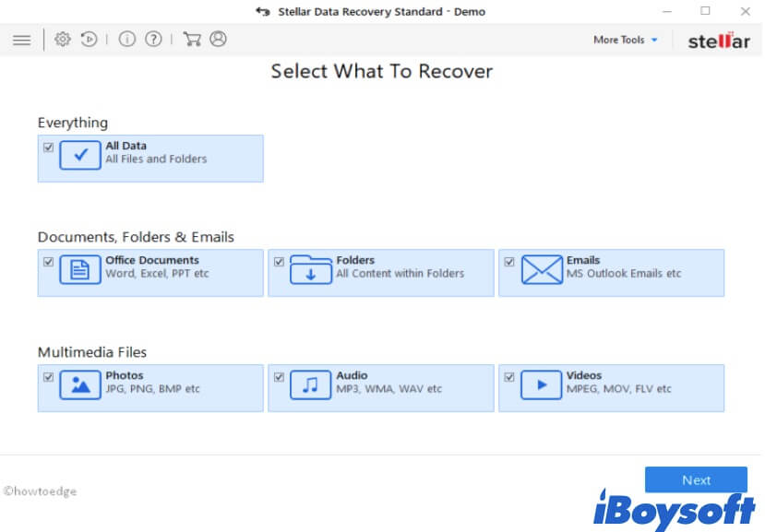Disable the Folders checkbox
The height and width of the screenshot is (532, 765).
click(x=279, y=262)
